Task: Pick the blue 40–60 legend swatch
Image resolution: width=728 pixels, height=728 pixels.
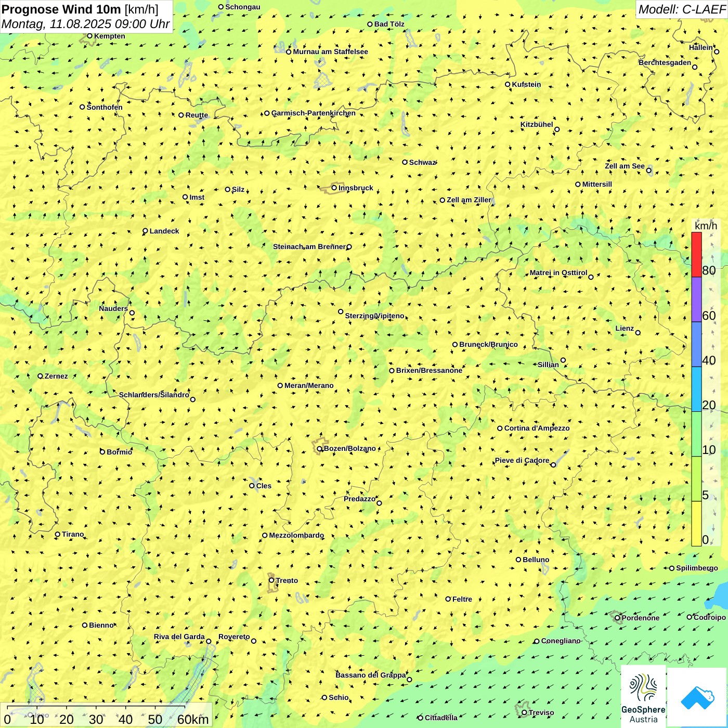Action: point(696,345)
